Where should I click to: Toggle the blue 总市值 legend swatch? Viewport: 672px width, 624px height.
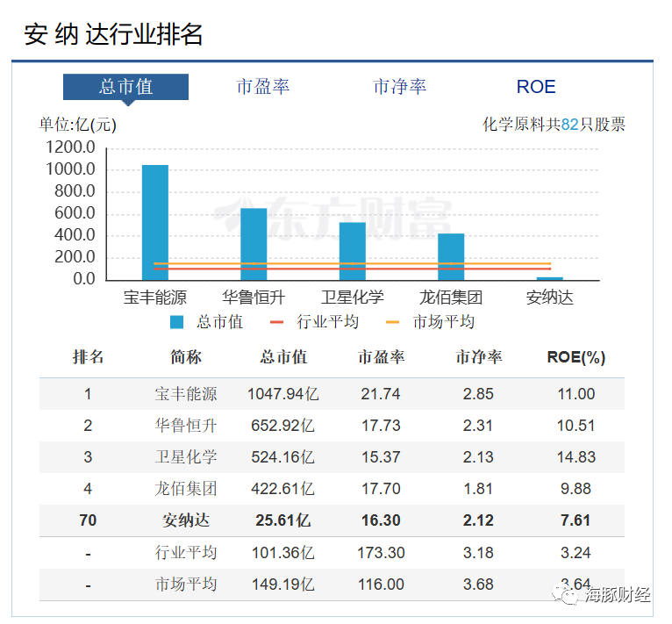(176, 322)
